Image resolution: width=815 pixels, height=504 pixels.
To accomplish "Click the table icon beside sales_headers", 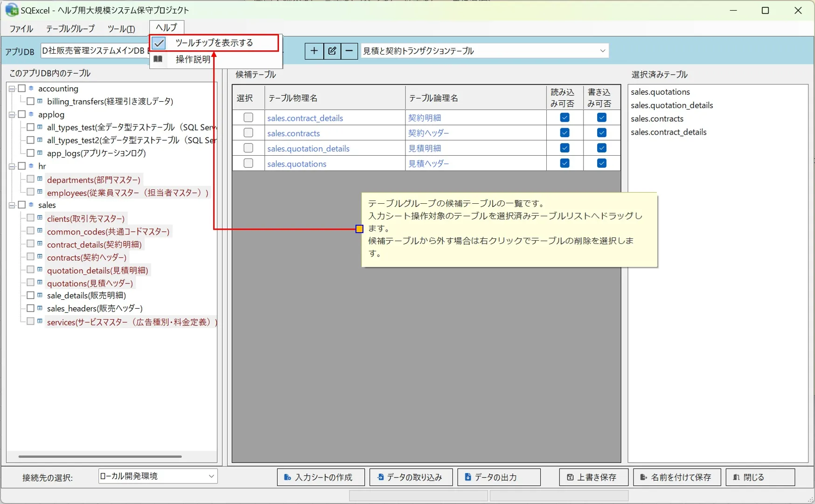I will (x=40, y=308).
